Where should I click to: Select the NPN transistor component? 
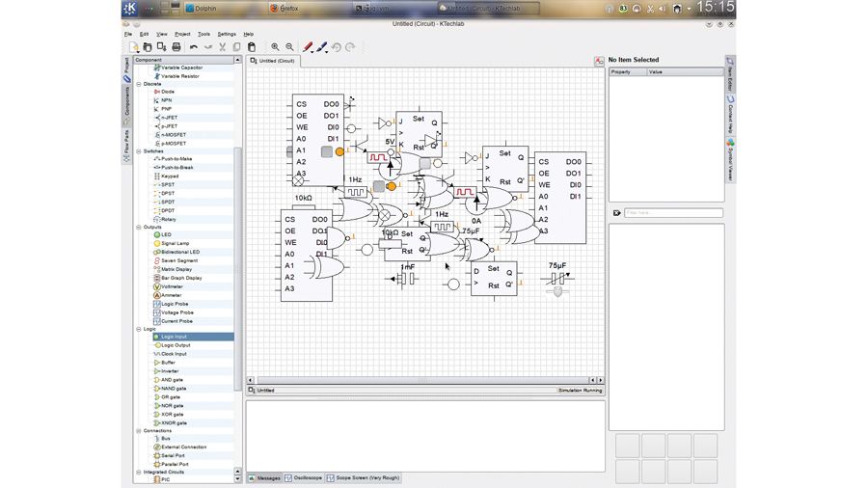coord(166,100)
